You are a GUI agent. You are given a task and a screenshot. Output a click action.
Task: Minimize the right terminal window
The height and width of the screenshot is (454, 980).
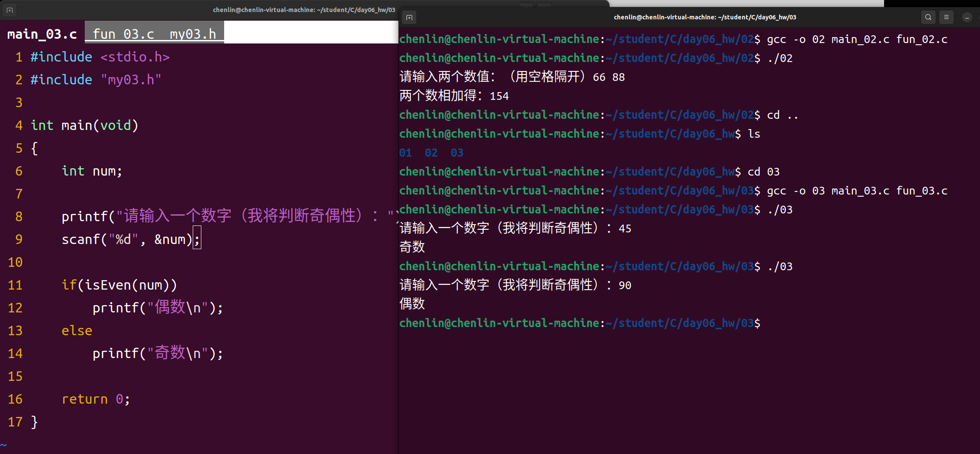tap(967, 17)
